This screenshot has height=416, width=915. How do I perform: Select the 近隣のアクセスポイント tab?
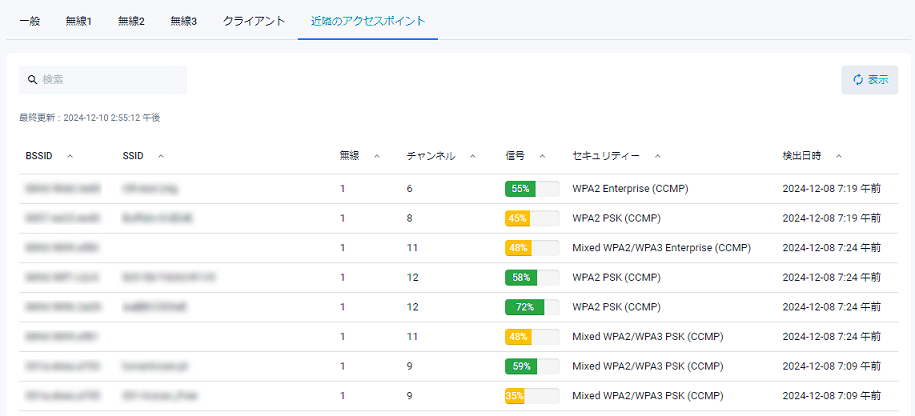[x=367, y=21]
